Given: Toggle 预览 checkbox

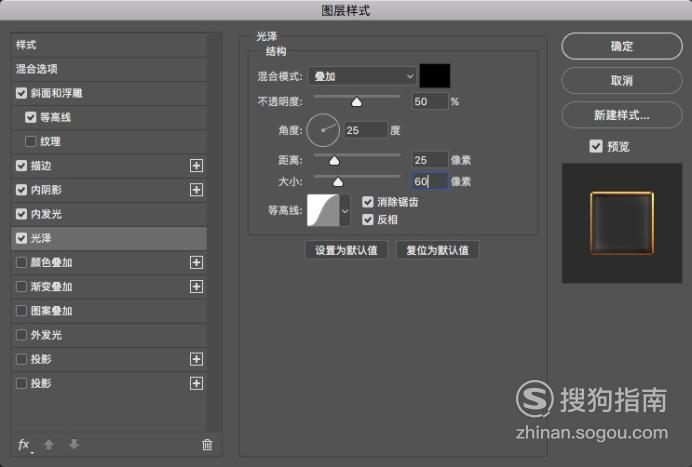Looking at the screenshot, I should (596, 146).
